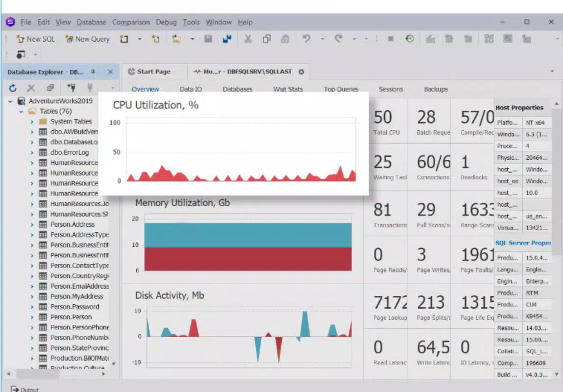The image size is (563, 392).
Task: Open the Help menu
Action: coord(245,22)
